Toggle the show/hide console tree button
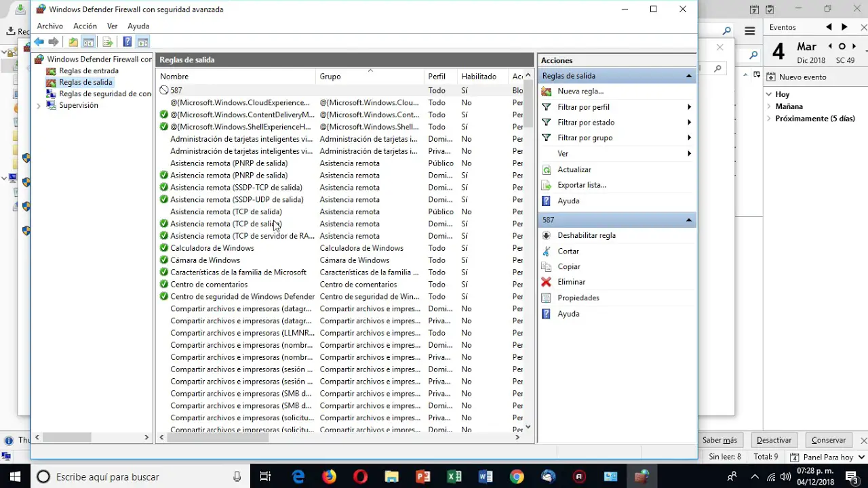The width and height of the screenshot is (868, 488). pyautogui.click(x=88, y=42)
